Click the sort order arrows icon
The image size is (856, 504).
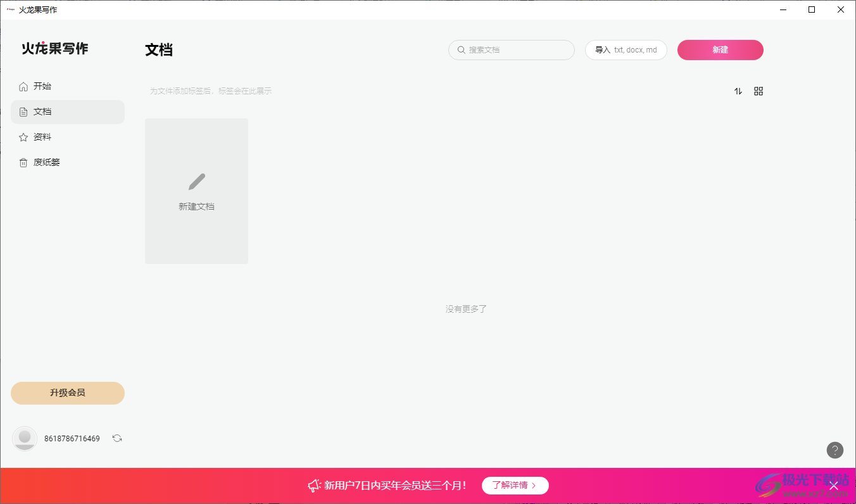(x=738, y=91)
